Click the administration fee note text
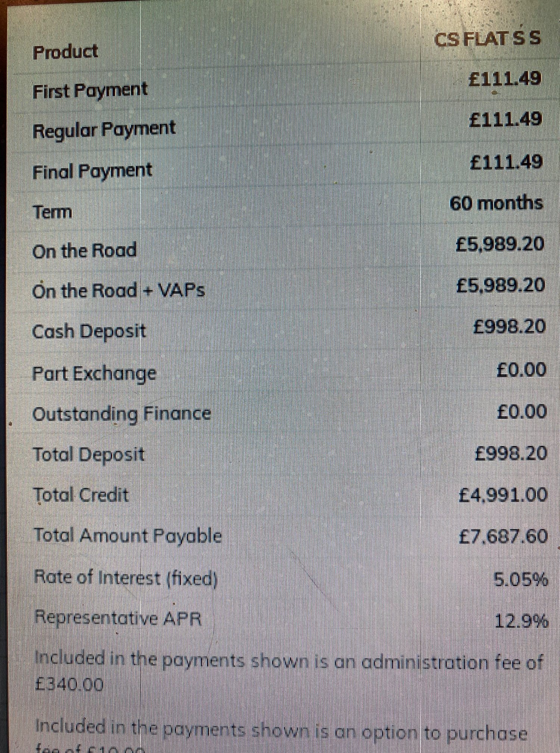 tap(288, 673)
